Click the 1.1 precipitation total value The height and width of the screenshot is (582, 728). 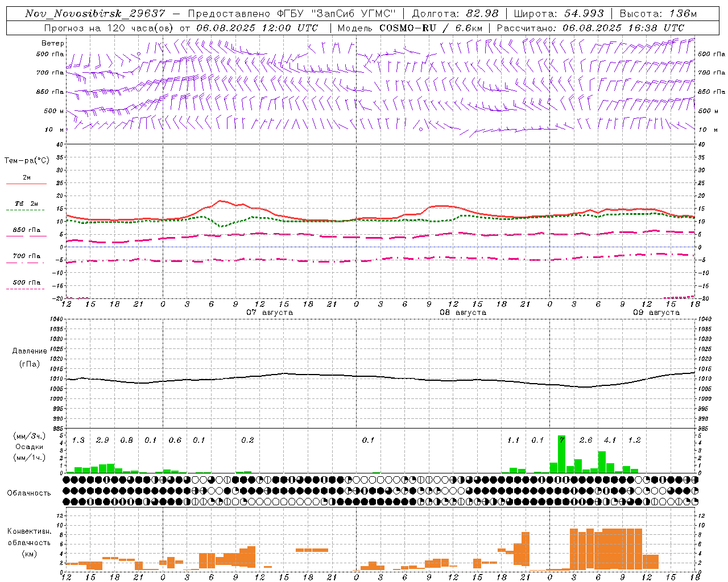click(x=514, y=440)
